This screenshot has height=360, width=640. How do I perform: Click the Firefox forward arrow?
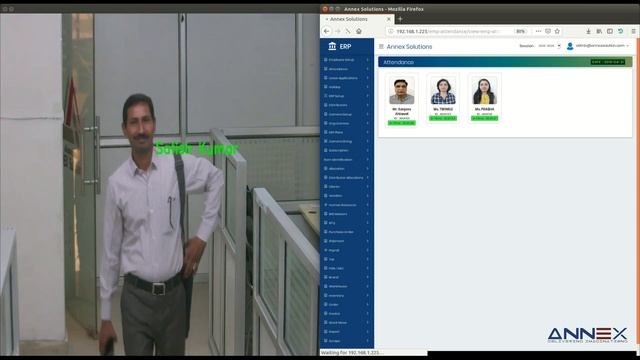(338, 31)
